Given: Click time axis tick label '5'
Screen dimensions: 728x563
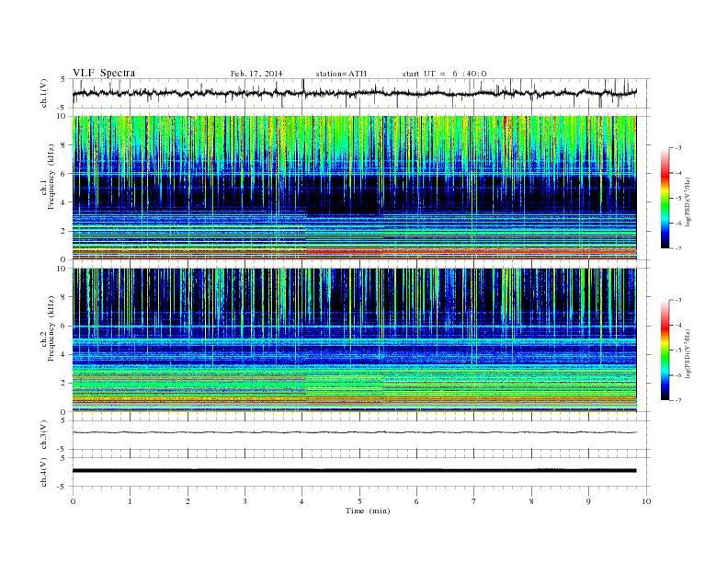Looking at the screenshot, I should [x=359, y=501].
